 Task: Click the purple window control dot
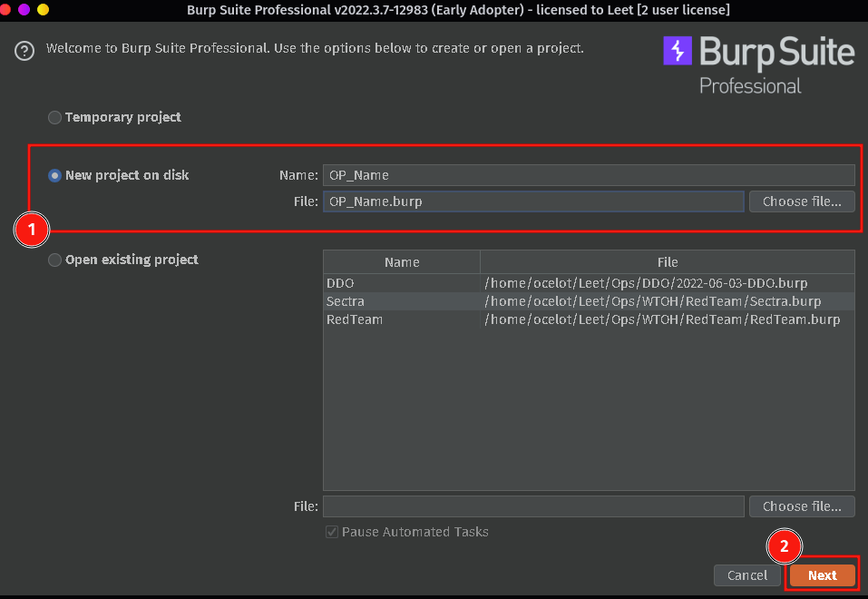pos(24,9)
